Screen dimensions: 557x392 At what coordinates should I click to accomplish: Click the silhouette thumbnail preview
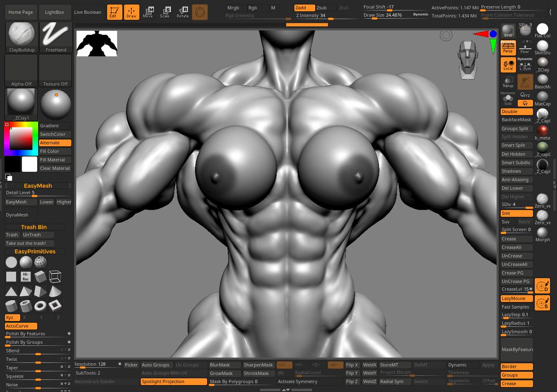point(97,44)
